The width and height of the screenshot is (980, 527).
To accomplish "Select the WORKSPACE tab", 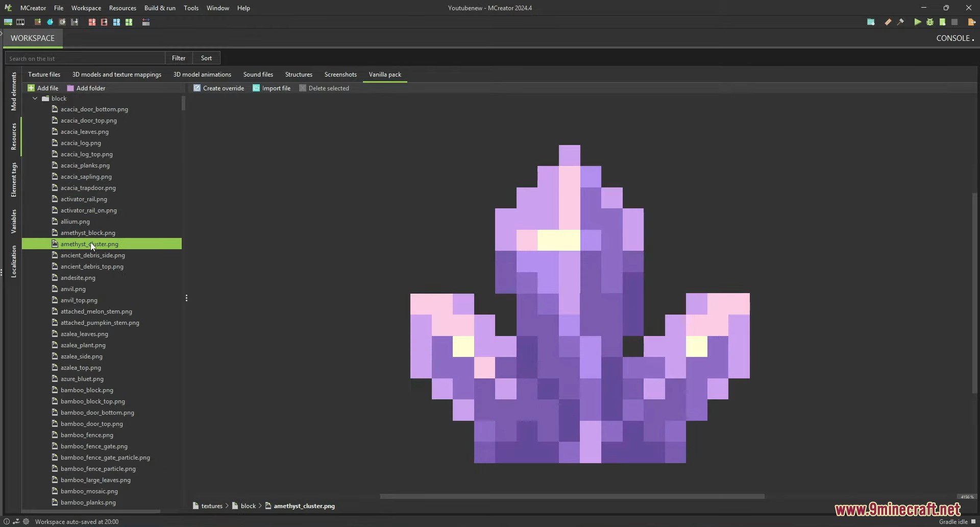I will tap(33, 38).
